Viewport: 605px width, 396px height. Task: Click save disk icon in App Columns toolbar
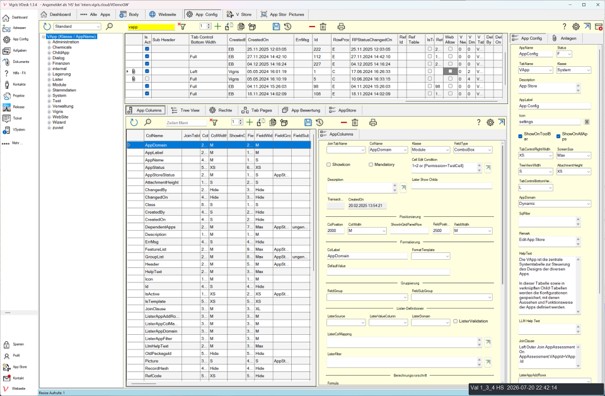click(x=308, y=122)
